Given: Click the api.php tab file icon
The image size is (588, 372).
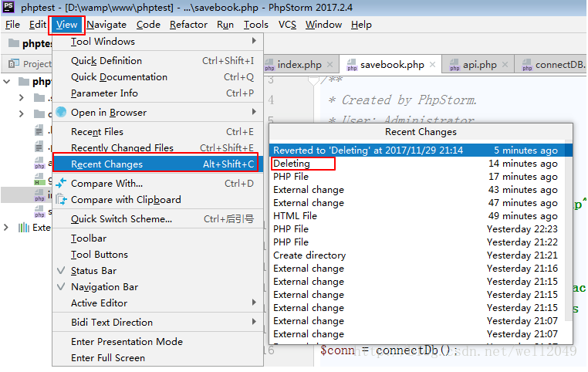Looking at the screenshot, I should 455,65.
